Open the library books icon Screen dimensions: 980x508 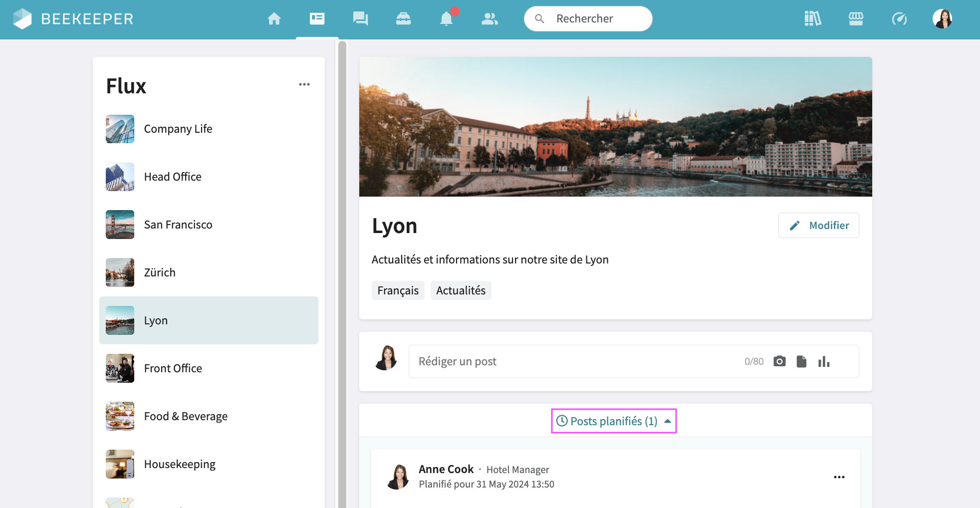(813, 19)
